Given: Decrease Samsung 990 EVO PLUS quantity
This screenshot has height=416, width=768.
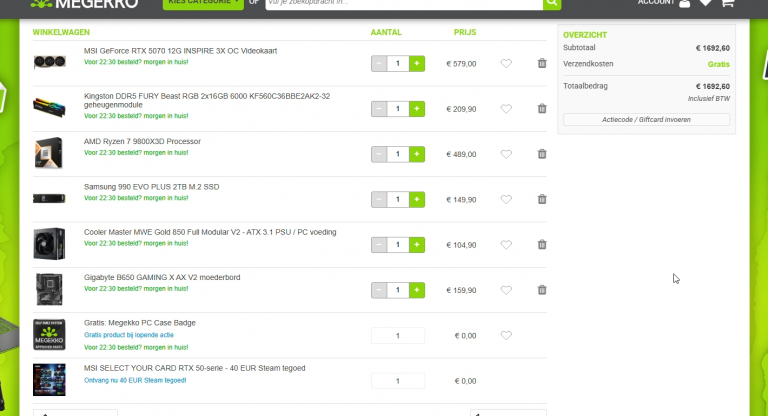Looking at the screenshot, I should pyautogui.click(x=379, y=199).
